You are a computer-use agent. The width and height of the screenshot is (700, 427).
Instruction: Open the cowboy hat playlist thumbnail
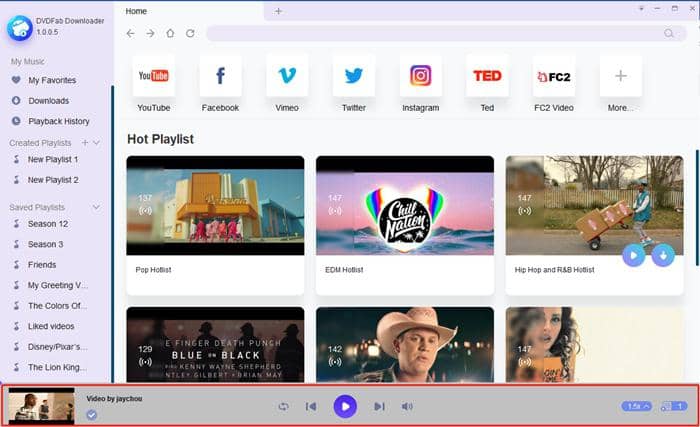coord(405,344)
